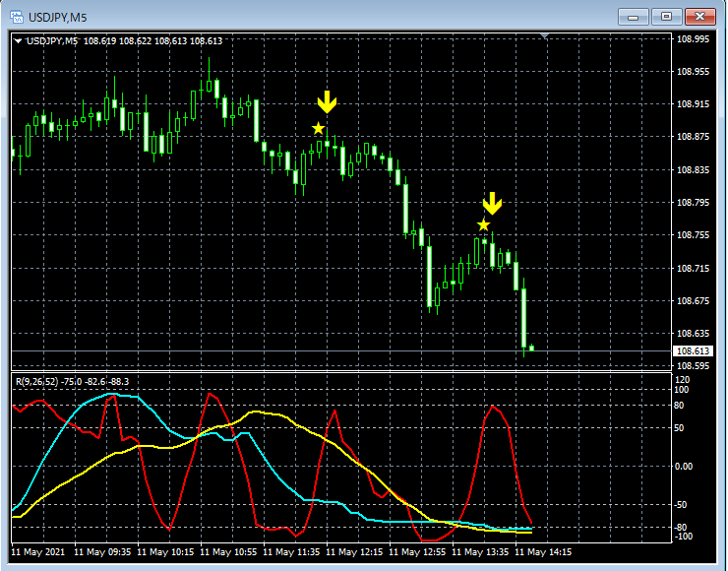
Task: Maximize the USDJPY,M5 chart window
Action: [x=666, y=17]
